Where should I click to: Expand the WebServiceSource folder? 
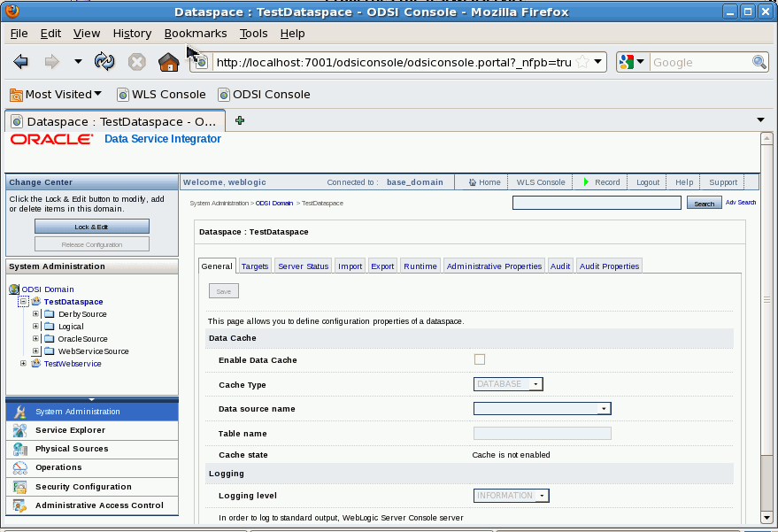point(35,351)
